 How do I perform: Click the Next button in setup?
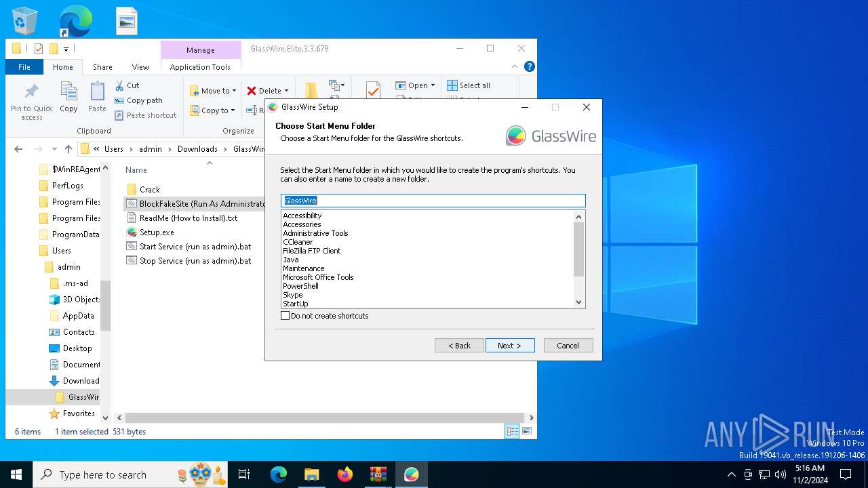510,346
